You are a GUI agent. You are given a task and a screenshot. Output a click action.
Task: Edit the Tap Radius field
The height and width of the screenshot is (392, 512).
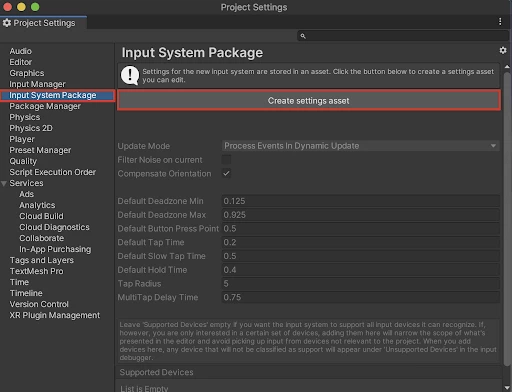point(361,283)
